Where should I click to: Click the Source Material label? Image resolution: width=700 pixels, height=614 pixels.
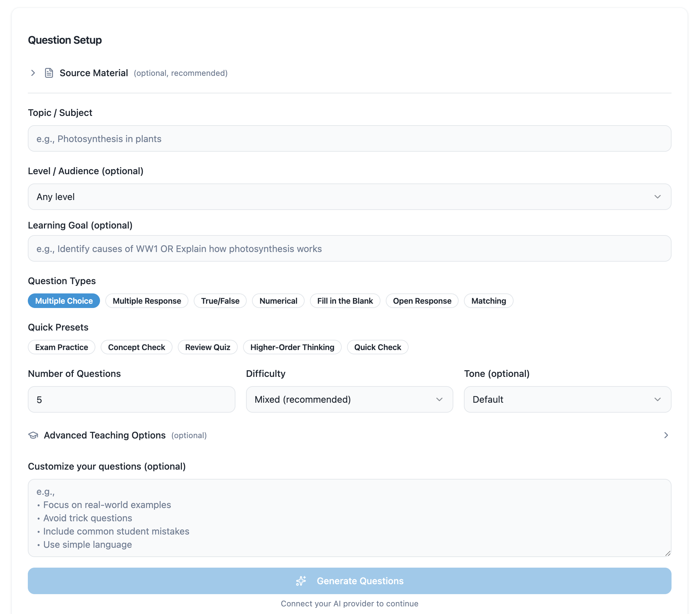tap(93, 73)
